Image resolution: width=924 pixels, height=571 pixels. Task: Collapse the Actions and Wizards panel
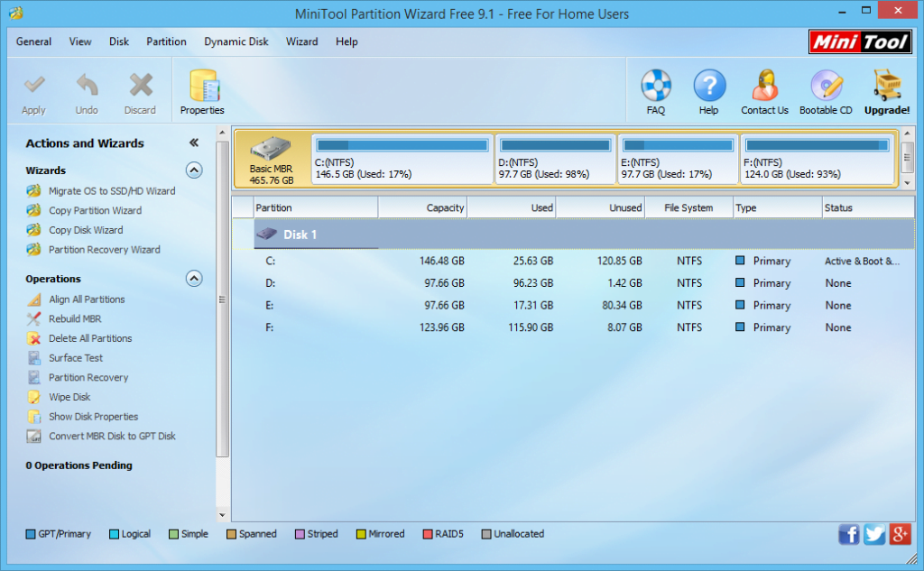(x=194, y=143)
